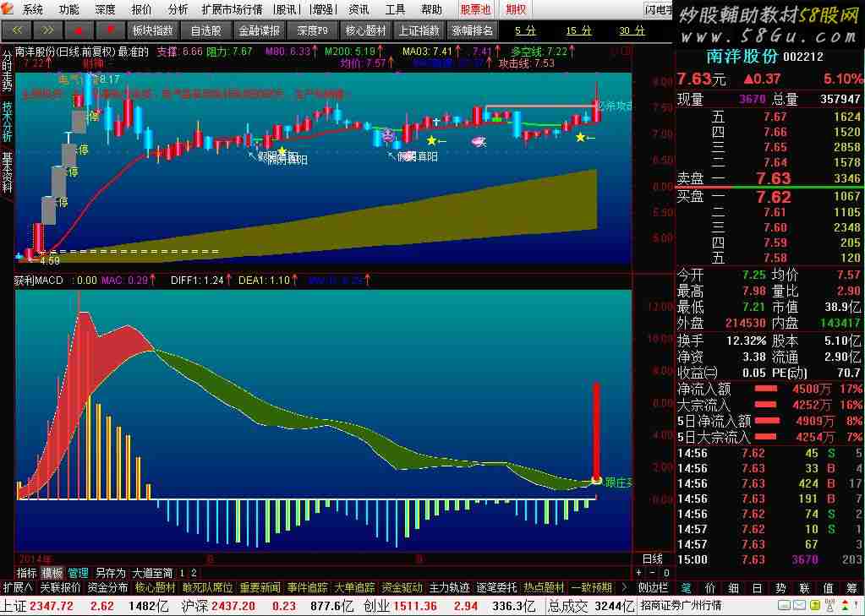The image size is (865, 616).
Task: Click the red flag toolbar button
Action: pyautogui.click(x=110, y=31)
